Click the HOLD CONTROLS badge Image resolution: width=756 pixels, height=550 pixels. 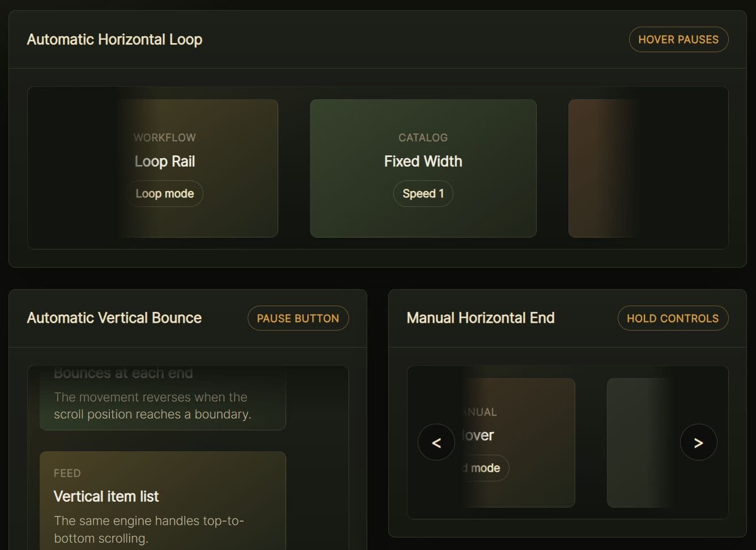[x=673, y=318]
